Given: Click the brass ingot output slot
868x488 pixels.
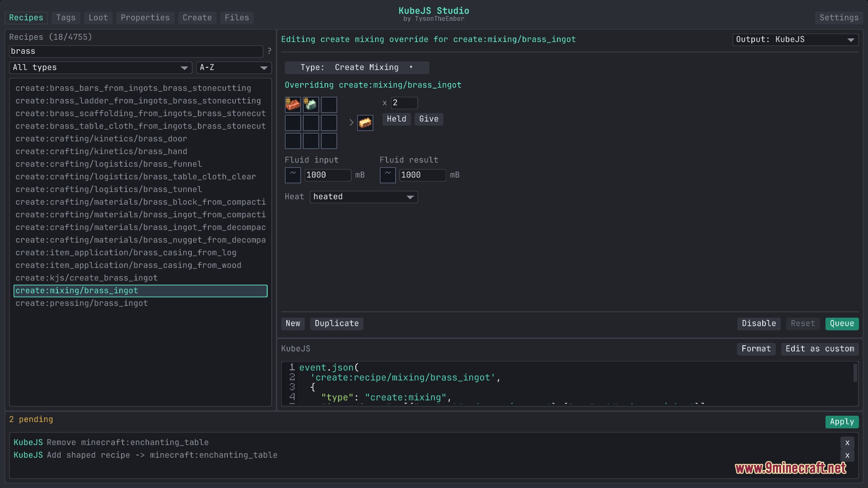Looking at the screenshot, I should click(365, 123).
